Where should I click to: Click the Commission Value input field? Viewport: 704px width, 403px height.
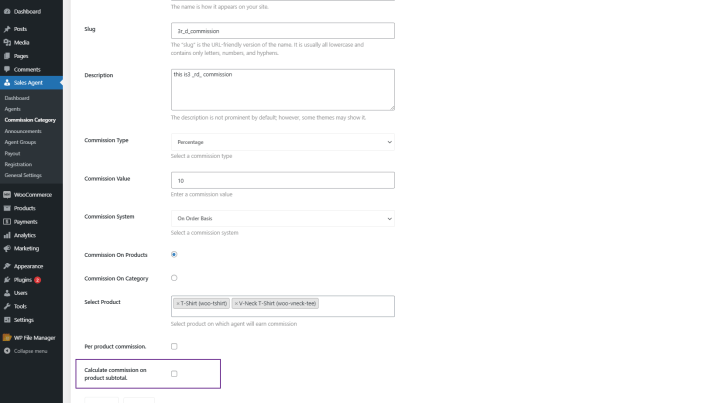click(x=283, y=180)
